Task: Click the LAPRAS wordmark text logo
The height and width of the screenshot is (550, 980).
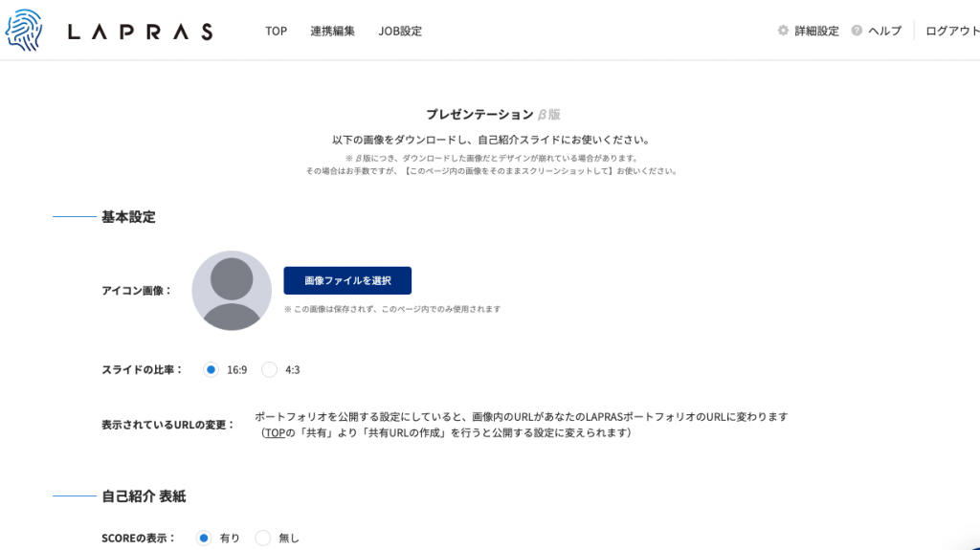Action: [x=141, y=32]
